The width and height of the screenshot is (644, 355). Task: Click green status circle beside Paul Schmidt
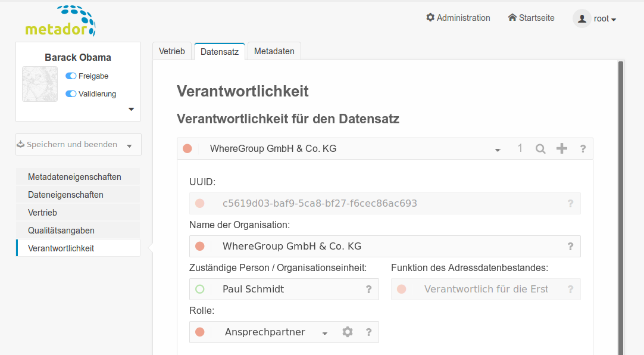199,289
